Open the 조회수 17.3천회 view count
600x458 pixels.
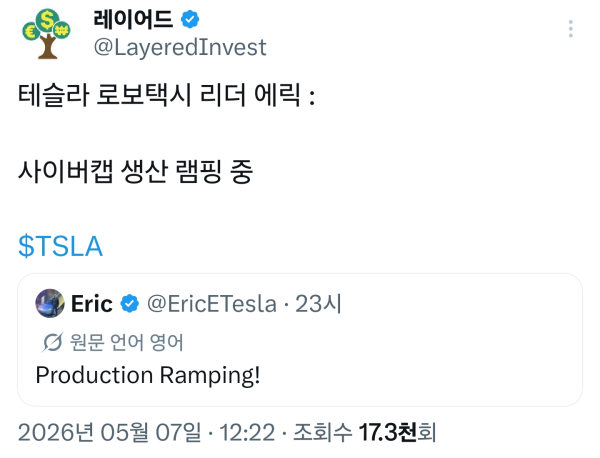coord(365,432)
